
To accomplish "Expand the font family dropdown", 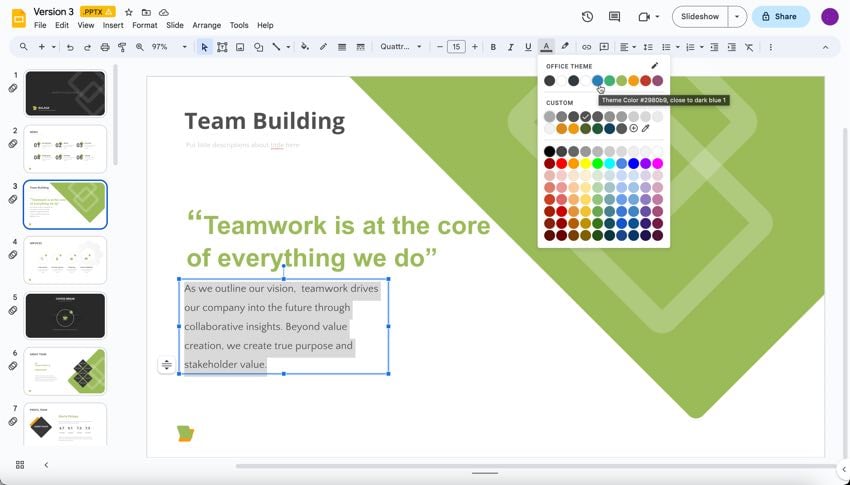I will tap(401, 47).
